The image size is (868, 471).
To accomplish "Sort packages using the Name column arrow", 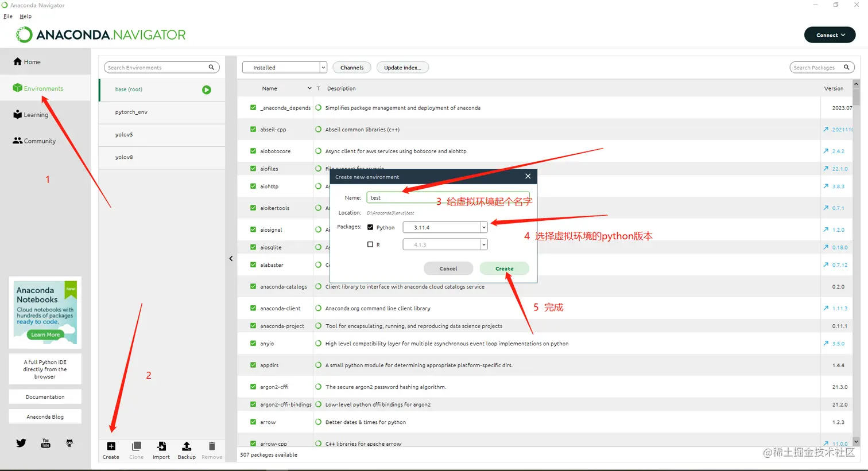I will tap(309, 88).
